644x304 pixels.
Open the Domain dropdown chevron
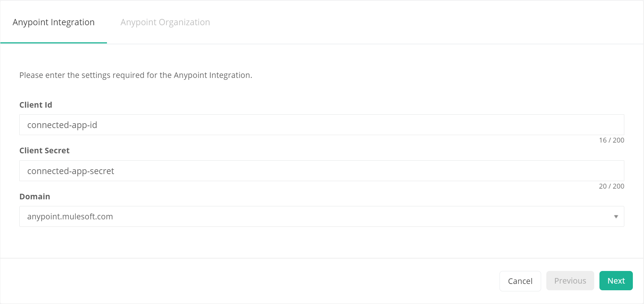(616, 216)
